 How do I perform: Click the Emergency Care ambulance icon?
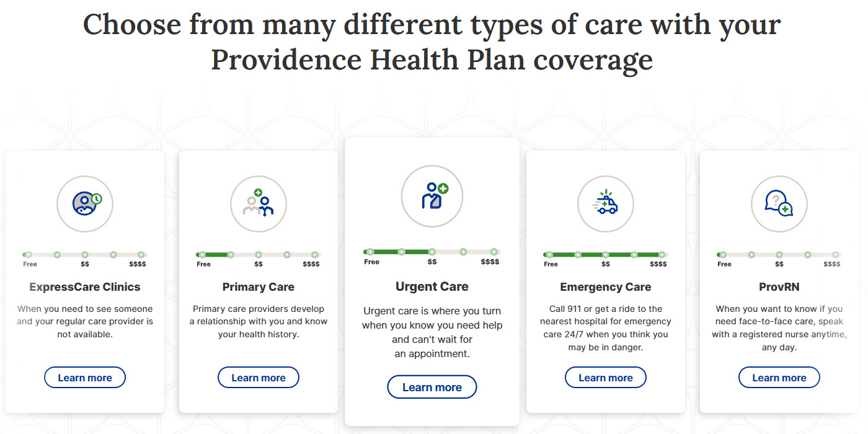[x=606, y=203]
